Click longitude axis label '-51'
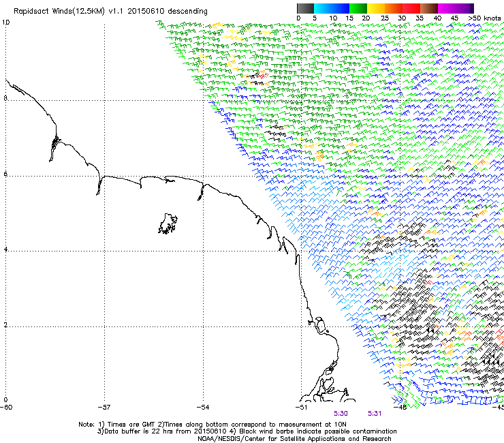The image size is (504, 443). 301,408
